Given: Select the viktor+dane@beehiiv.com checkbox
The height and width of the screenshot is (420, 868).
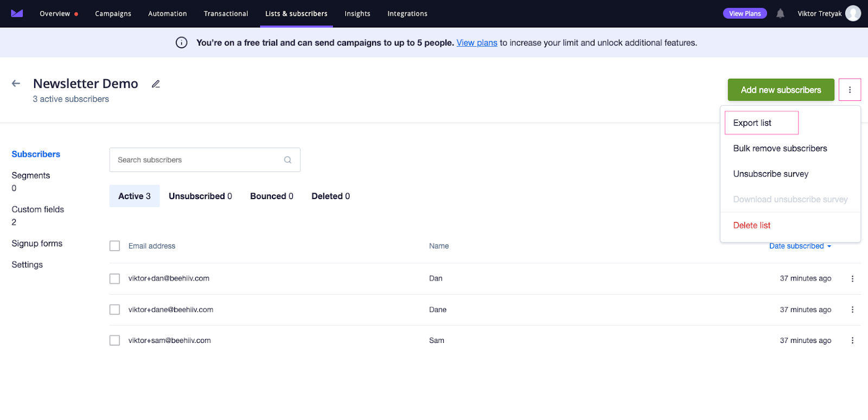Looking at the screenshot, I should click(114, 310).
